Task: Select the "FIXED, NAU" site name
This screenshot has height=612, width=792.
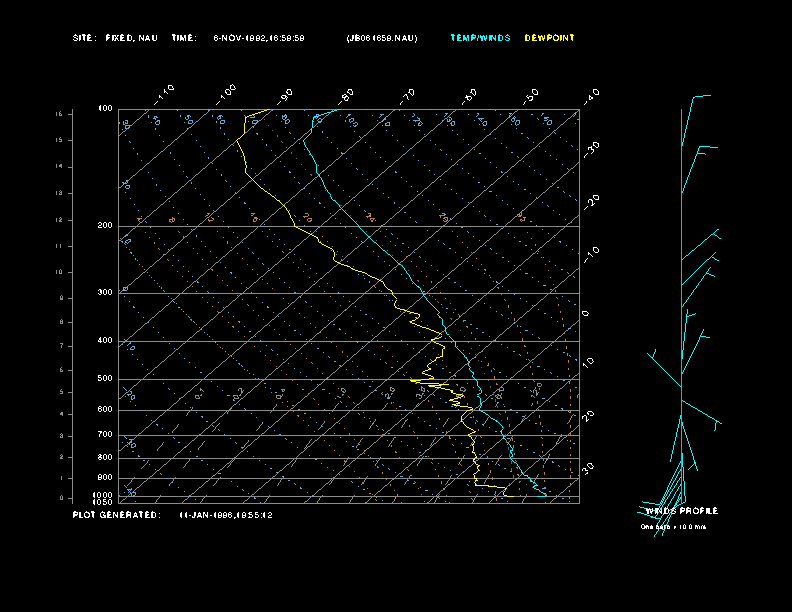Action: click(132, 38)
